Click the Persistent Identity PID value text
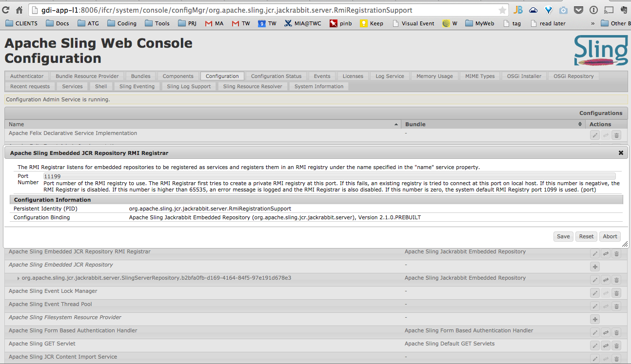631x364 pixels. 210,209
